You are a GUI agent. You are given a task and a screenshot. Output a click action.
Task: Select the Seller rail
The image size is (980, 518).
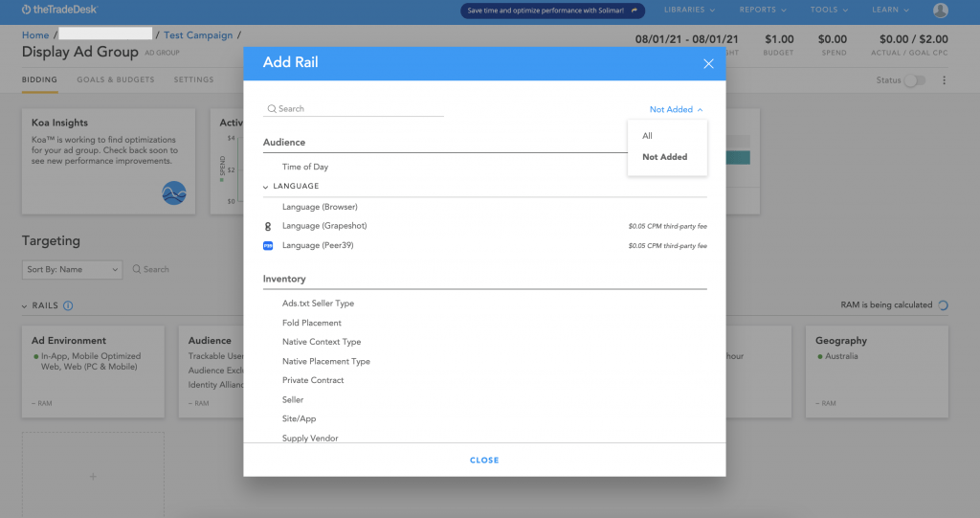click(x=293, y=400)
